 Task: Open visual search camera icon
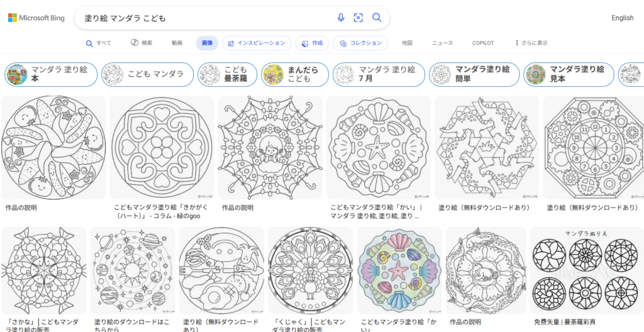pos(358,18)
